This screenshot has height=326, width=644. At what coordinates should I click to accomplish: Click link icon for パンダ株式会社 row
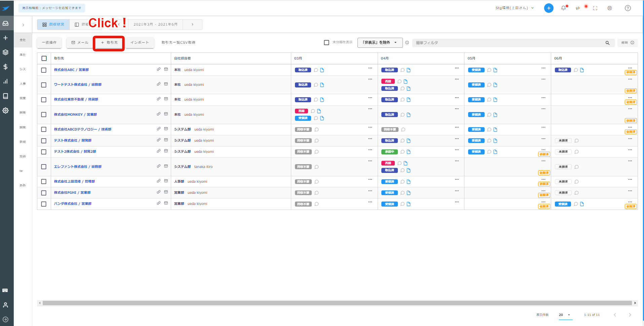(x=158, y=203)
